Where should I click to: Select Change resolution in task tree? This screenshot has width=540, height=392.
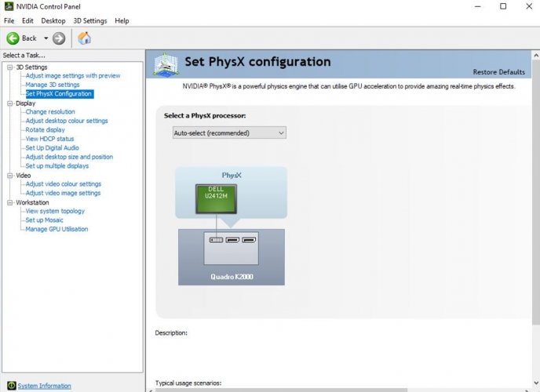tap(50, 112)
